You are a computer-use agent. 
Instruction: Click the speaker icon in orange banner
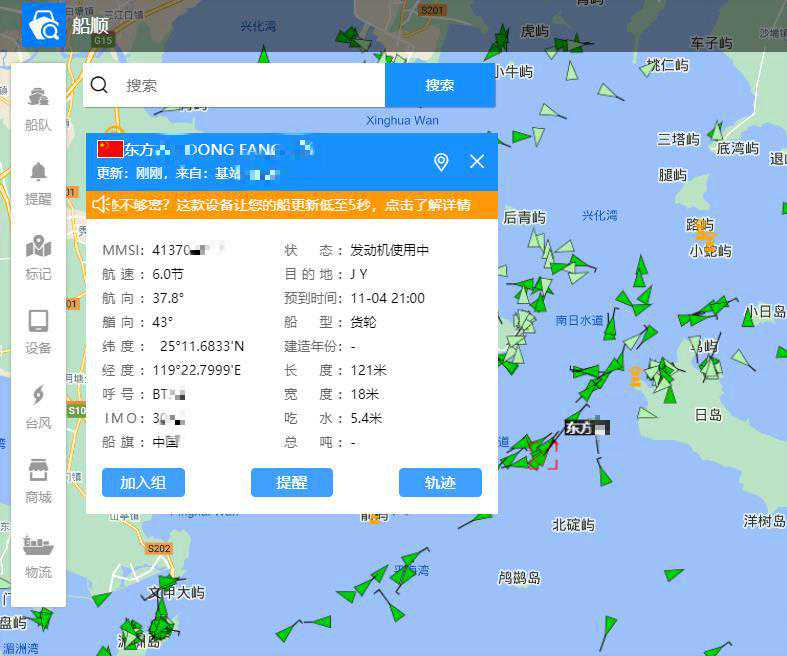101,205
